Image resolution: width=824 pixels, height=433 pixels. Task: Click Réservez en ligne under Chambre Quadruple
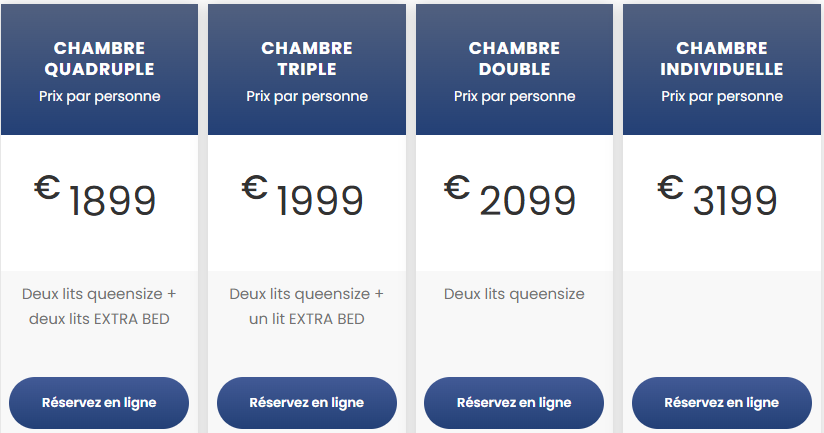99,403
